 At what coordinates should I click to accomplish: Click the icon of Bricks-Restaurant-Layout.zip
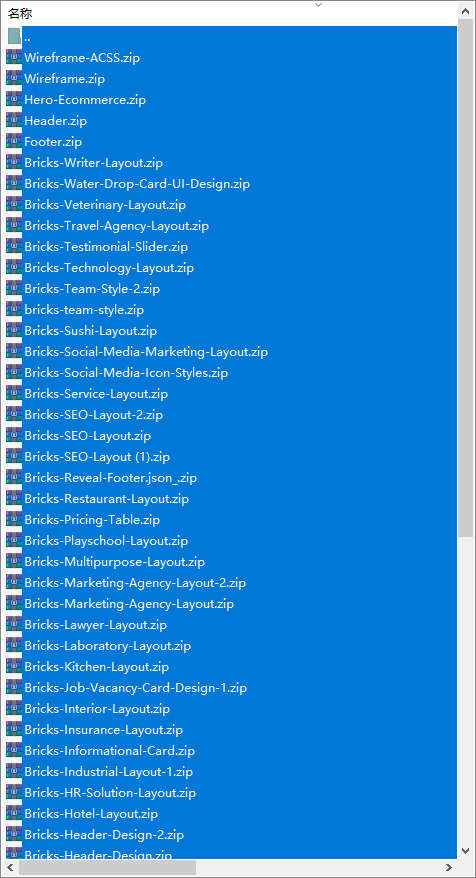tap(14, 498)
